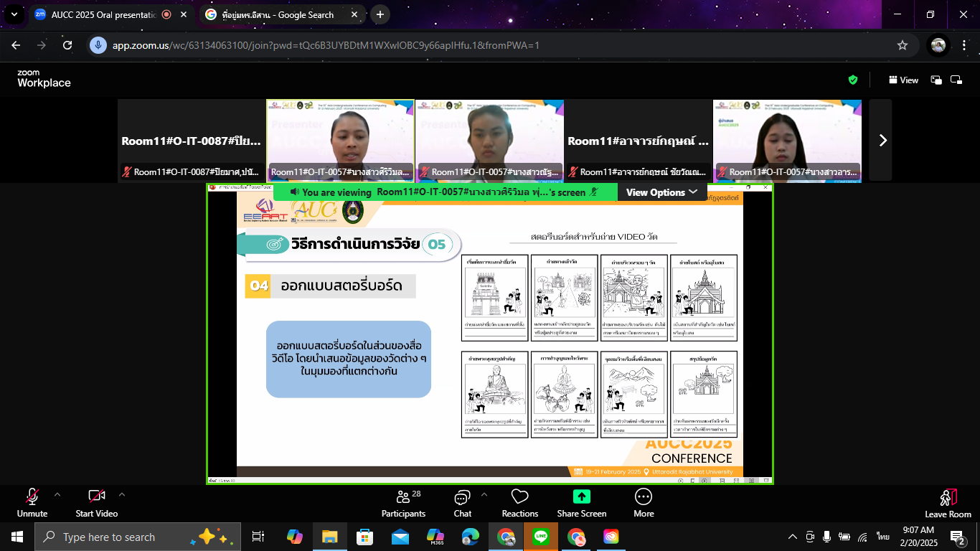Open the Chat panel
This screenshot has width=980, height=551.
click(462, 502)
